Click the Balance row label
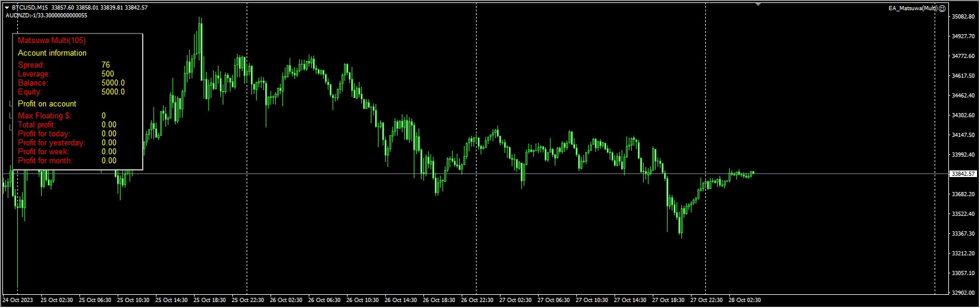980x308 pixels. point(33,83)
